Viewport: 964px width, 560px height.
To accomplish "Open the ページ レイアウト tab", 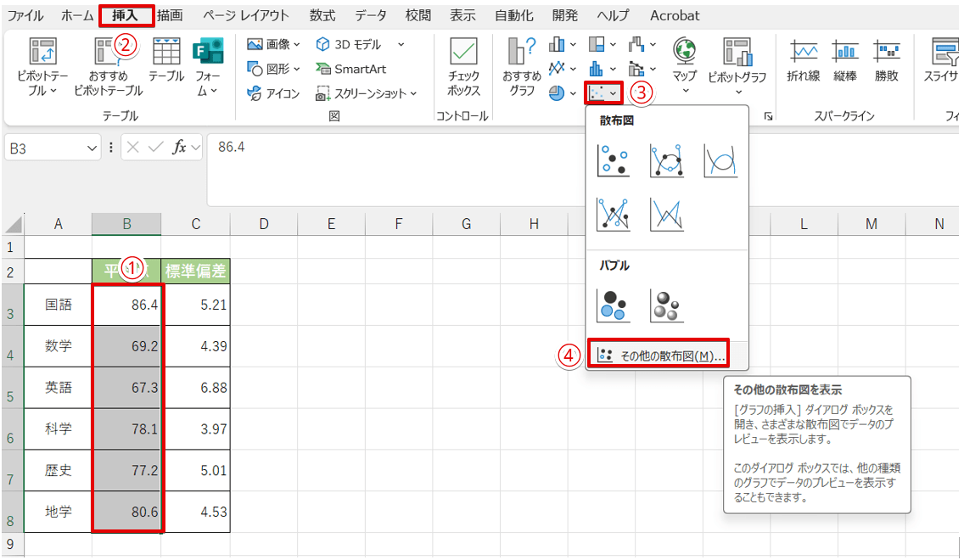I will (x=246, y=15).
